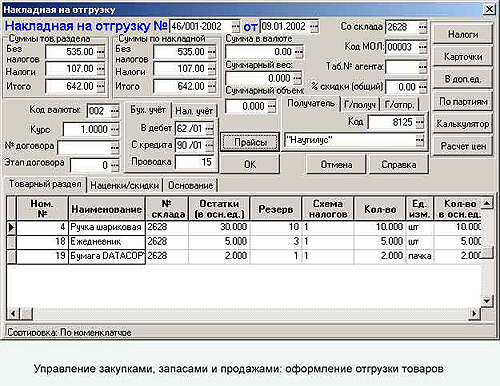Click ellipsis button beside Сумма в валюте 0.00
The image size is (500, 386).
coord(298,52)
